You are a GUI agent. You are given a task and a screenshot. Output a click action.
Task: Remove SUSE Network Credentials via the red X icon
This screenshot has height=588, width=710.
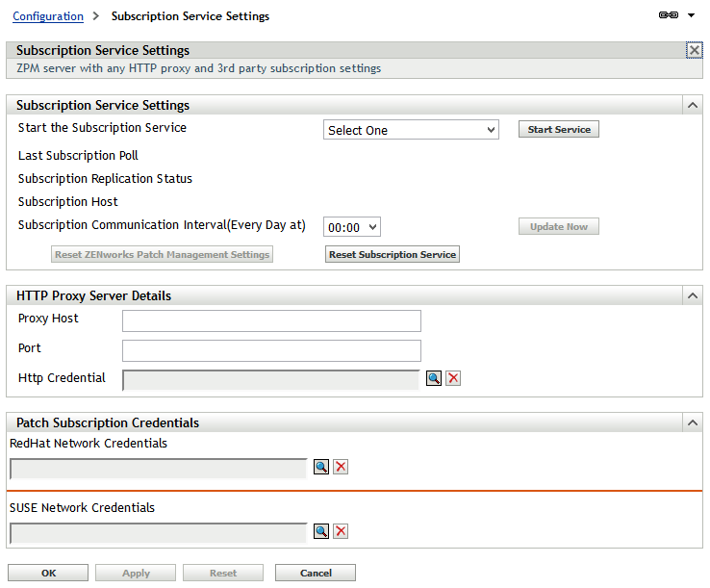(341, 531)
